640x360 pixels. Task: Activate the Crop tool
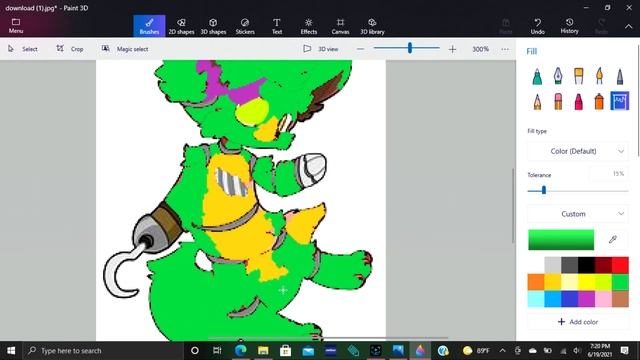pyautogui.click(x=70, y=49)
